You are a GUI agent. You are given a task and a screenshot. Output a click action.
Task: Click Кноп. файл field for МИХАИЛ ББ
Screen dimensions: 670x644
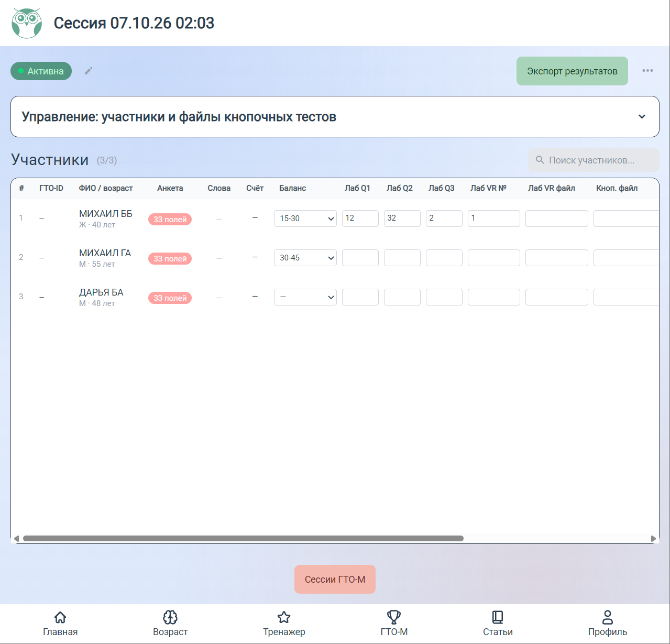pyautogui.click(x=626, y=219)
